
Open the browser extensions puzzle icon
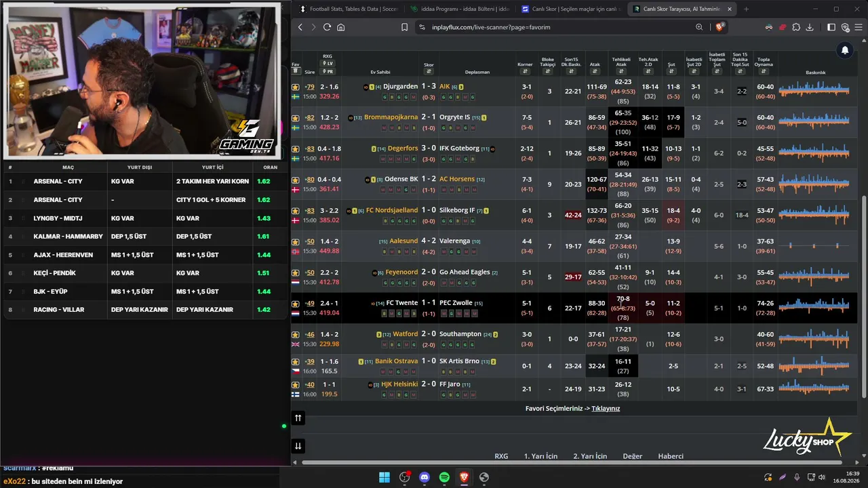coord(796,27)
